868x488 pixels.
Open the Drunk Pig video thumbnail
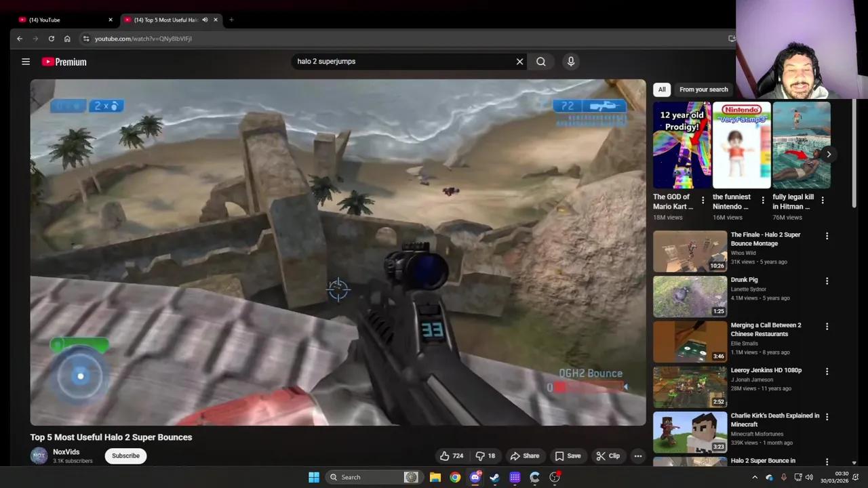[x=690, y=296]
